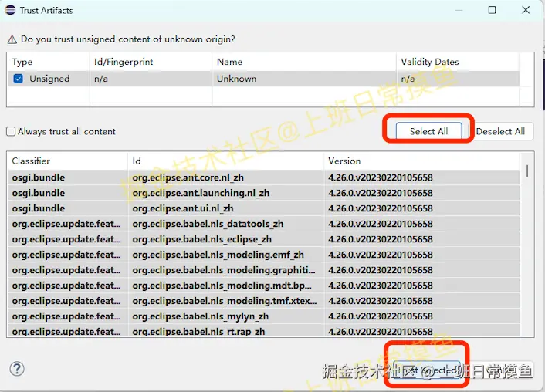Click the Type column header
Screen dimensions: 545x392
point(48,62)
